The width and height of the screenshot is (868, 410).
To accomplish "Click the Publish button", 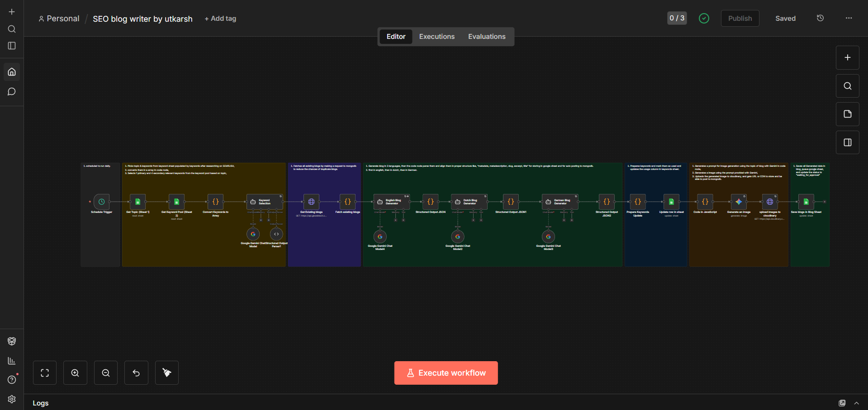I will tap(740, 18).
